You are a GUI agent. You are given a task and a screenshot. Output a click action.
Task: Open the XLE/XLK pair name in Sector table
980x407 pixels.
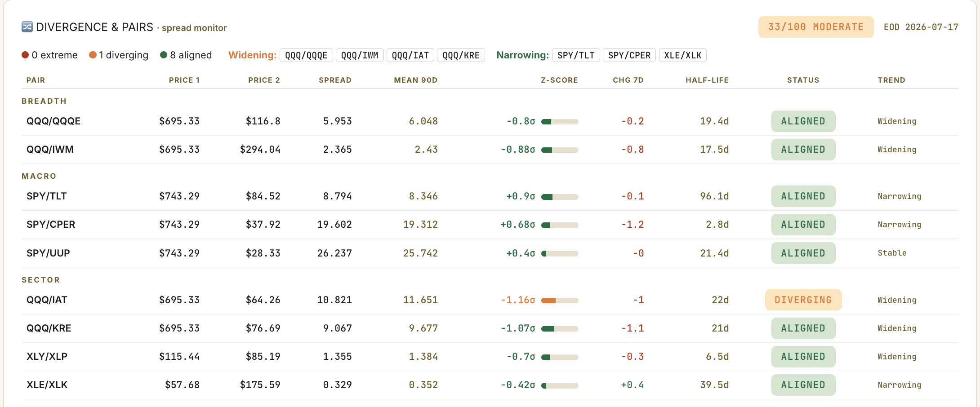(x=47, y=385)
